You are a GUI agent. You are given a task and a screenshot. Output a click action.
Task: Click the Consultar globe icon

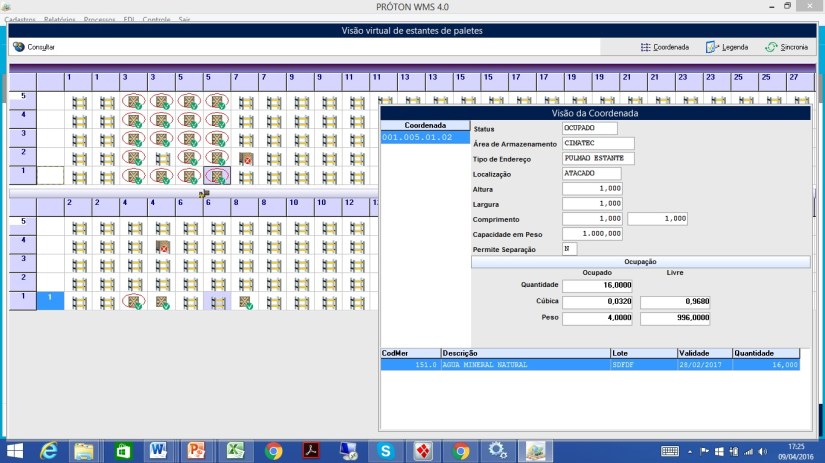tap(19, 47)
